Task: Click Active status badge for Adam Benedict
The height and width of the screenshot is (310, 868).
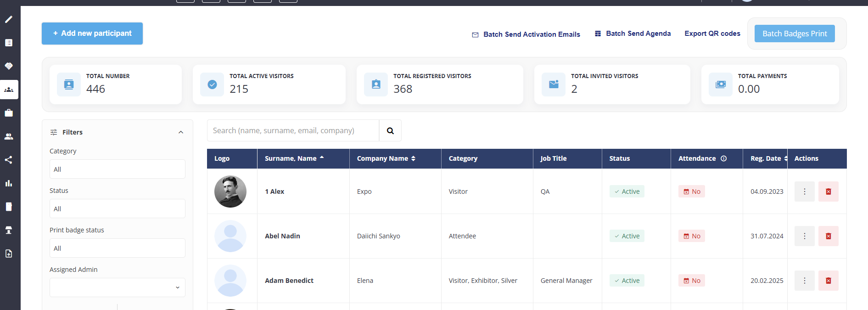Action: 627,281
